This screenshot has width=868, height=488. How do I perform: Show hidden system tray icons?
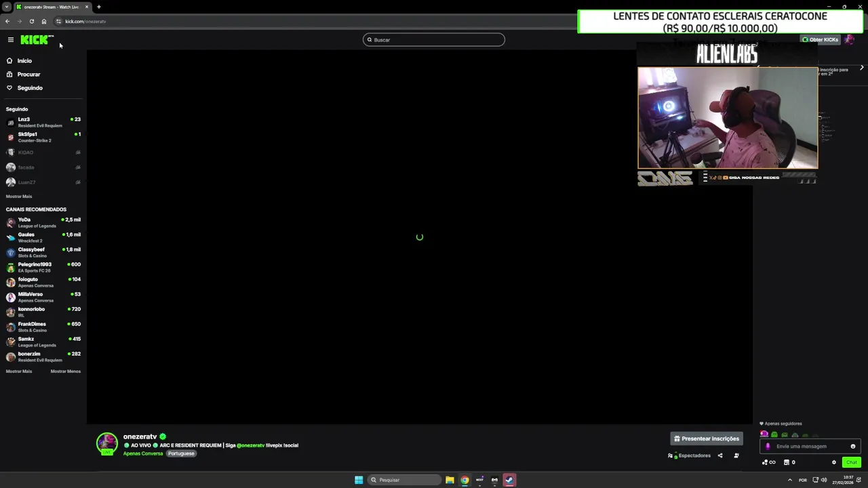[x=789, y=480]
